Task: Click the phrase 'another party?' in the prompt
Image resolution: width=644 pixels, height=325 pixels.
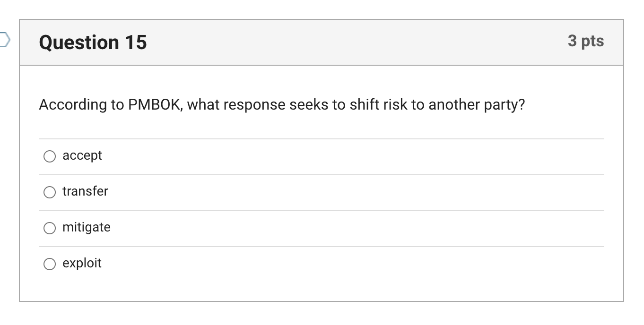Action: (477, 104)
